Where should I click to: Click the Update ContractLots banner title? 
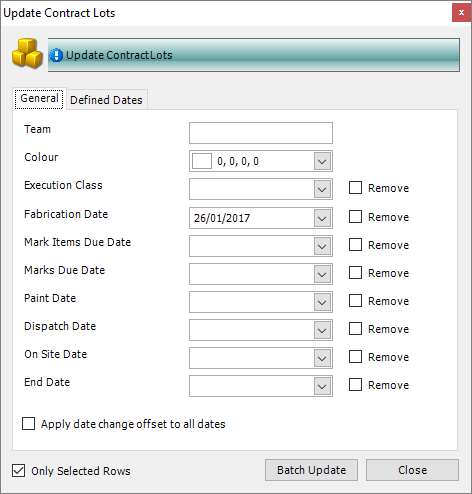coord(119,55)
